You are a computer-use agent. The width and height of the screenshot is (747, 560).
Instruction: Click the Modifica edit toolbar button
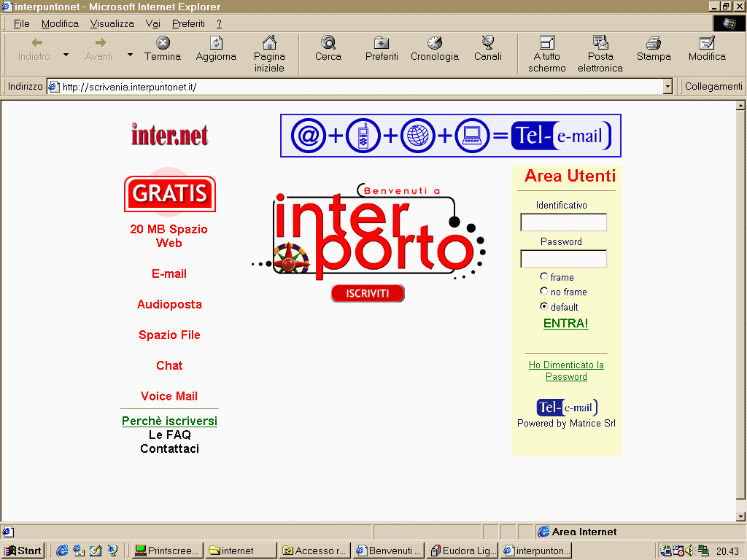707,50
